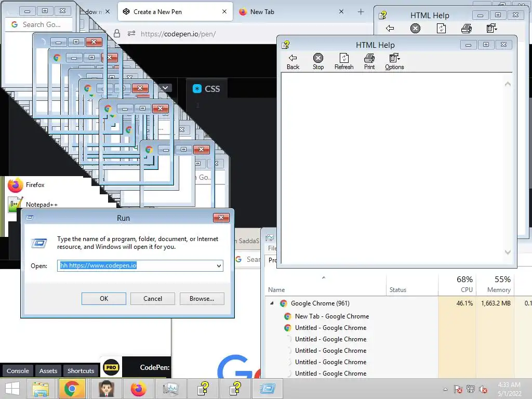Click HTML Help scrollbar down arrow
Viewport: 532px width, 399px height.
point(508,252)
